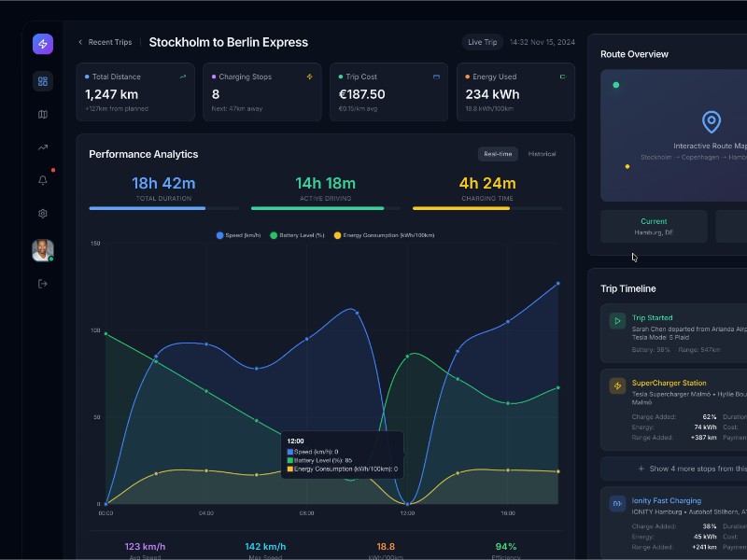
Task: Go back using the Recent Trips chevron
Action: 80,42
